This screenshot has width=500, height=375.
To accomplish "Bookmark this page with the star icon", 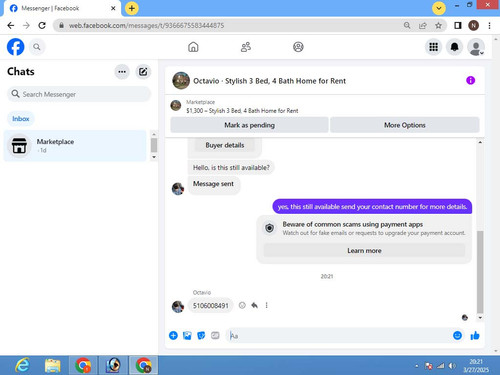I will pos(438,25).
